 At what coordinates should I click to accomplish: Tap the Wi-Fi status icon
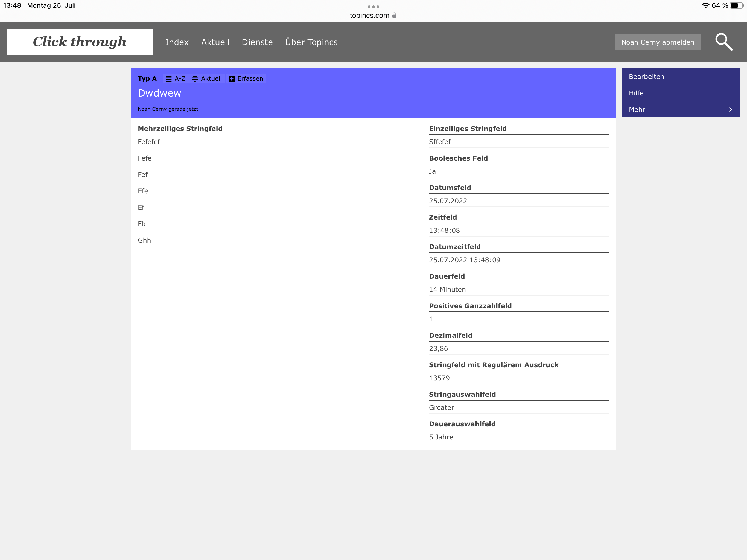pyautogui.click(x=705, y=5)
